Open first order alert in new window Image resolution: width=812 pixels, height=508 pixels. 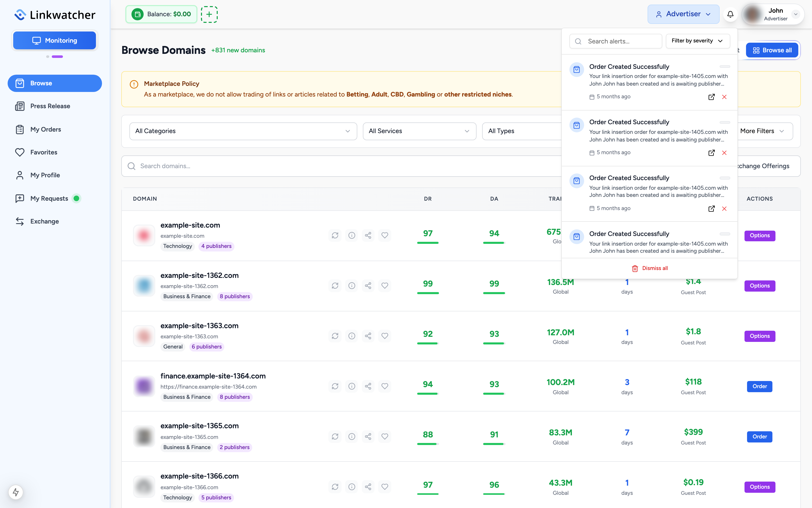pyautogui.click(x=711, y=97)
